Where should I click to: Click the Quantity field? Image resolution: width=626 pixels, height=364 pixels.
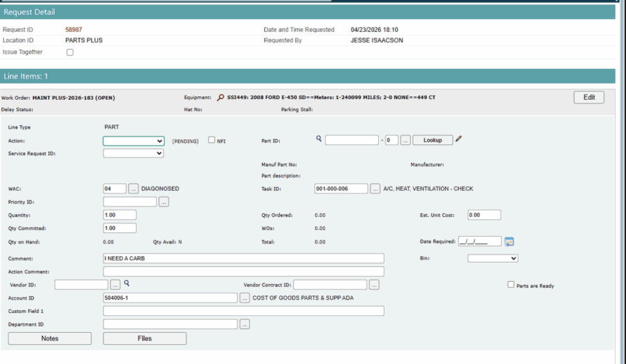(119, 215)
